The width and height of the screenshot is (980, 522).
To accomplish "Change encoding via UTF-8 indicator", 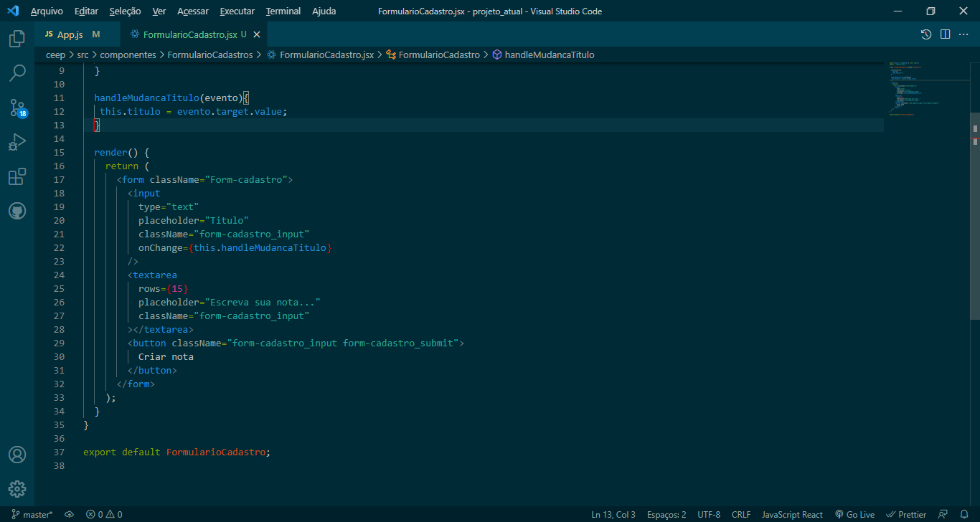I will [x=709, y=514].
